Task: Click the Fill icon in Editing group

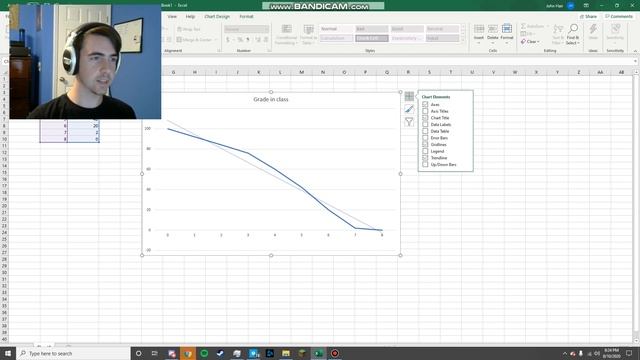Action: click(x=523, y=33)
